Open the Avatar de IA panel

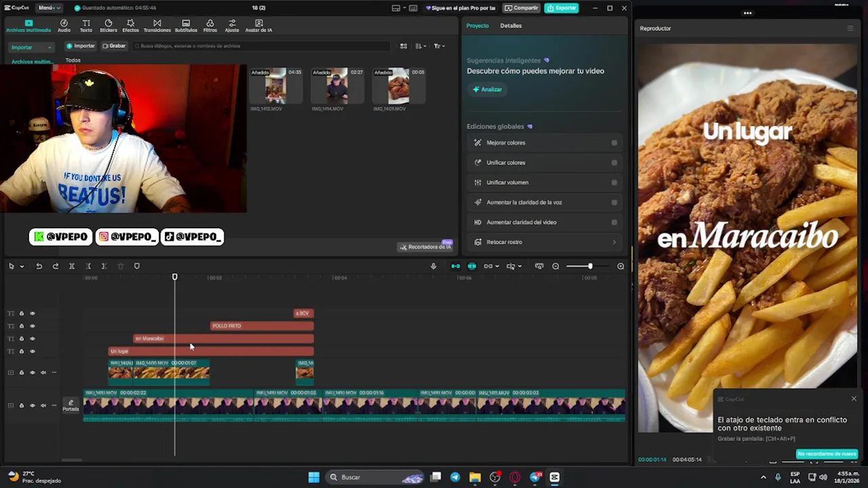coord(258,26)
